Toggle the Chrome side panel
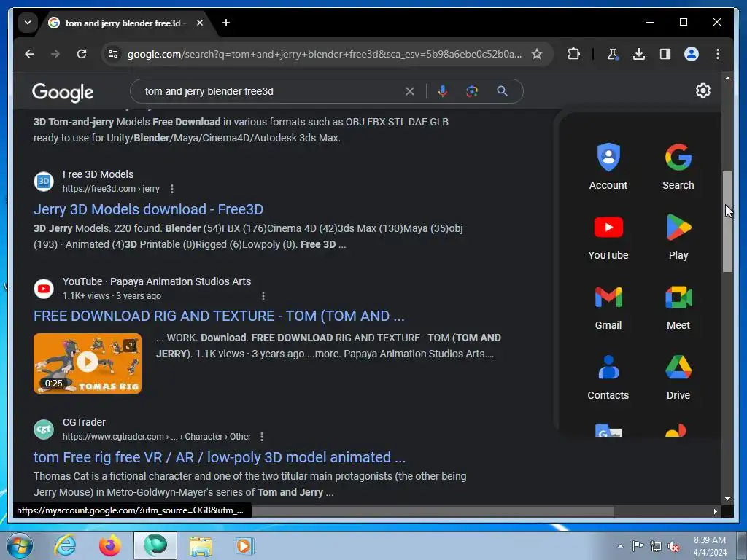This screenshot has width=747, height=560. pyautogui.click(x=665, y=54)
